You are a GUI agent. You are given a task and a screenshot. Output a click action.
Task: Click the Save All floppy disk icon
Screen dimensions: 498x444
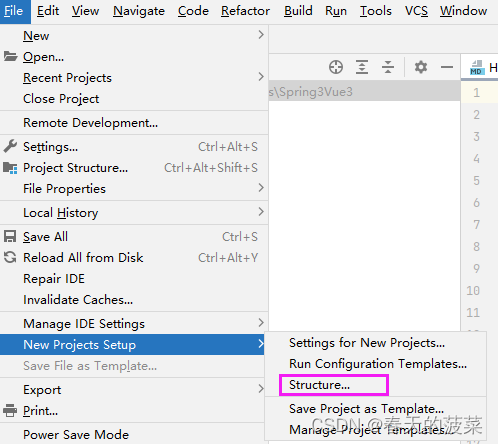pos(10,237)
